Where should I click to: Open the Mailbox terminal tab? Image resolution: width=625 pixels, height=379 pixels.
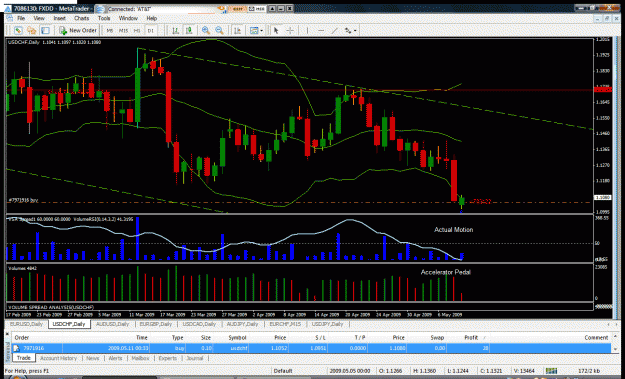[x=140, y=358]
